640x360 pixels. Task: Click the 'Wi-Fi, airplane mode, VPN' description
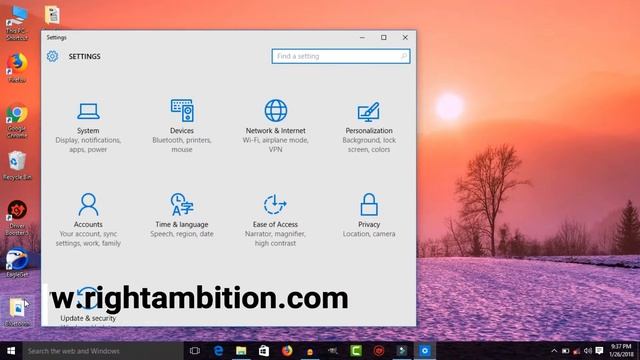[x=276, y=145]
